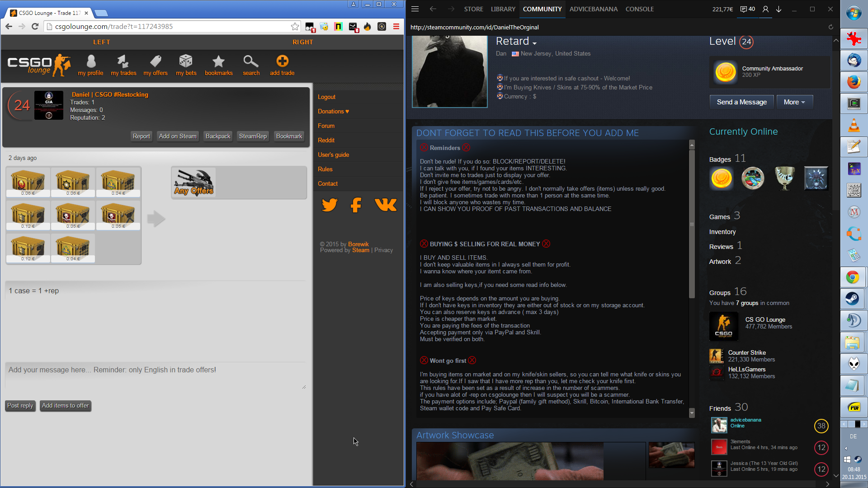Open the LIBRARY tab in Steam
The image size is (868, 488).
point(503,9)
